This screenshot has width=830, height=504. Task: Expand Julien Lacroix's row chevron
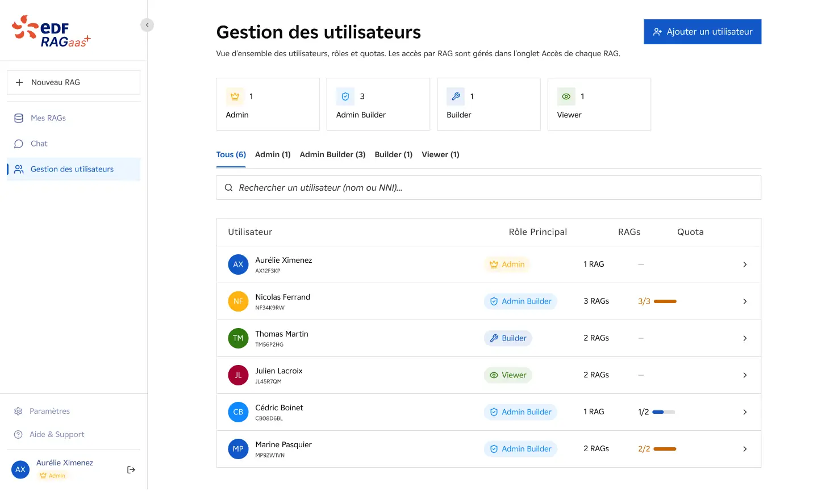click(745, 375)
